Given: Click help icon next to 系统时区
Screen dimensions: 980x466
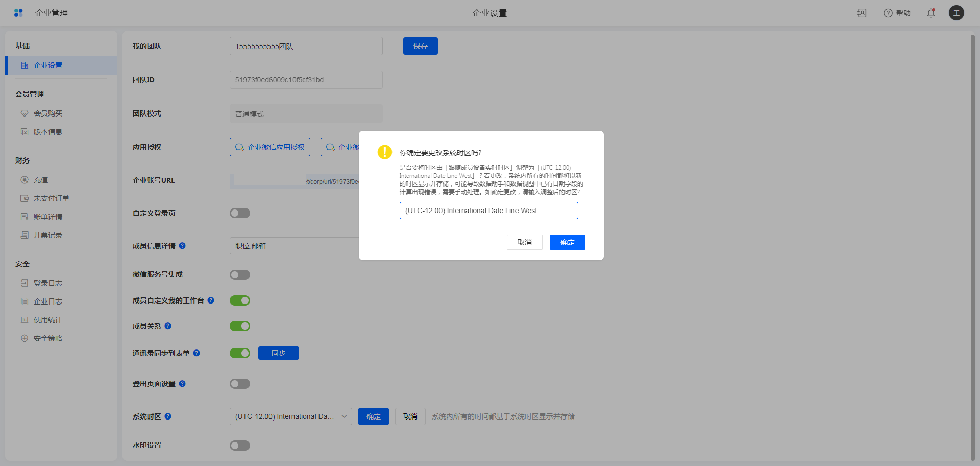Looking at the screenshot, I should click(x=168, y=416).
